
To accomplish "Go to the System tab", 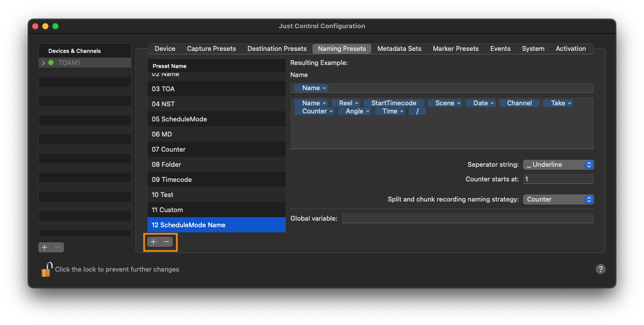I will coord(533,49).
